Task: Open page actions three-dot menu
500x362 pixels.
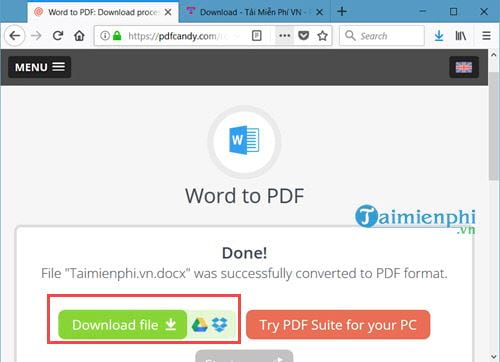Action: point(284,35)
